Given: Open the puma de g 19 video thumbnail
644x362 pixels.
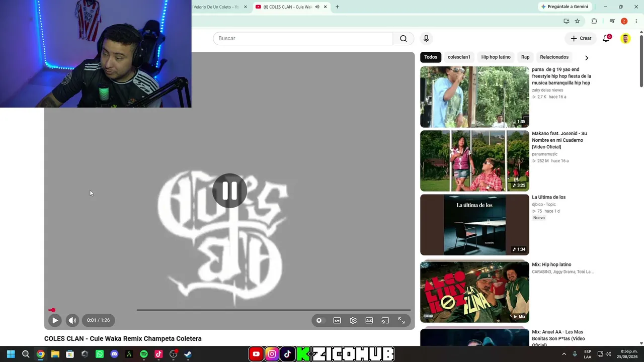Looking at the screenshot, I should [x=474, y=97].
